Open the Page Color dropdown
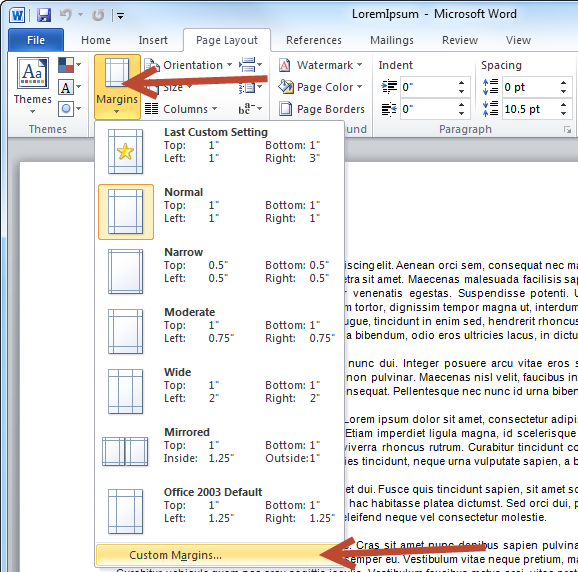The height and width of the screenshot is (572, 578). [320, 87]
